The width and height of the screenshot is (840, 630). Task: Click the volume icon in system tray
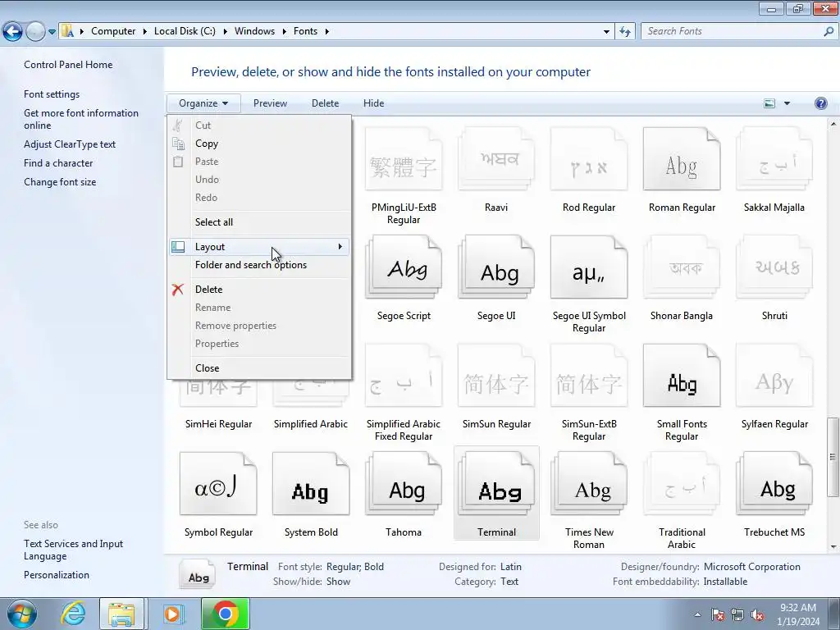point(757,614)
